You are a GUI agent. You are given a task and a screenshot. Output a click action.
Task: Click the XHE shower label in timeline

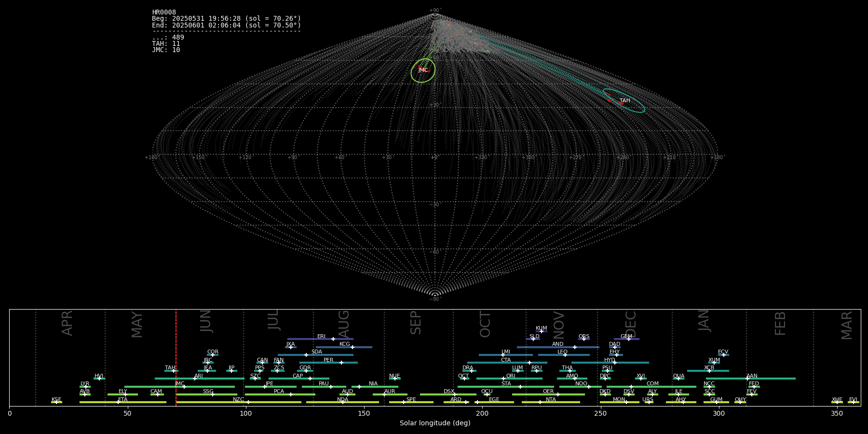coord(837,400)
